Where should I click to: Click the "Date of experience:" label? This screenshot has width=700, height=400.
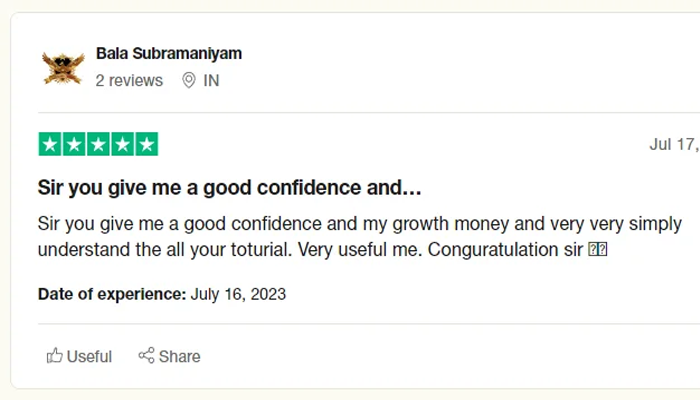(x=112, y=294)
